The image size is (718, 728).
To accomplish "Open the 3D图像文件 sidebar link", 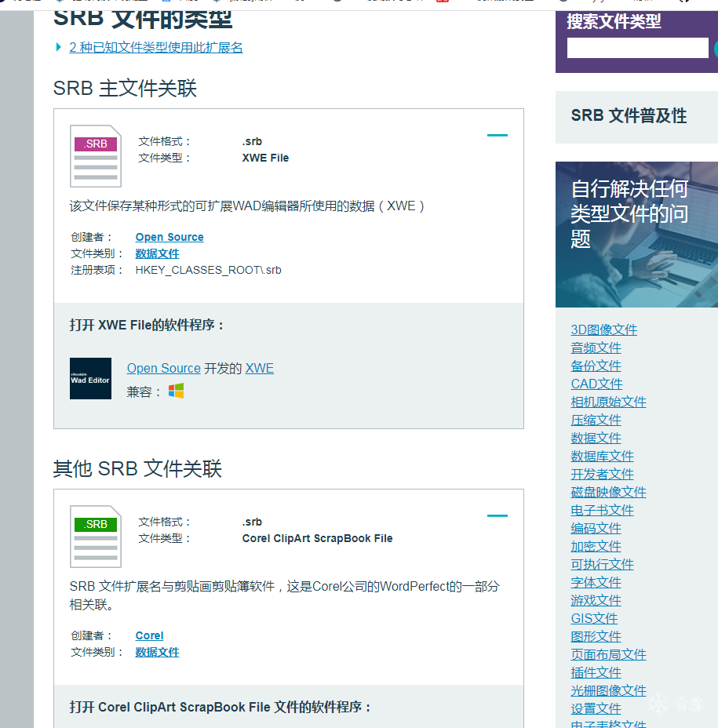I will click(x=603, y=329).
